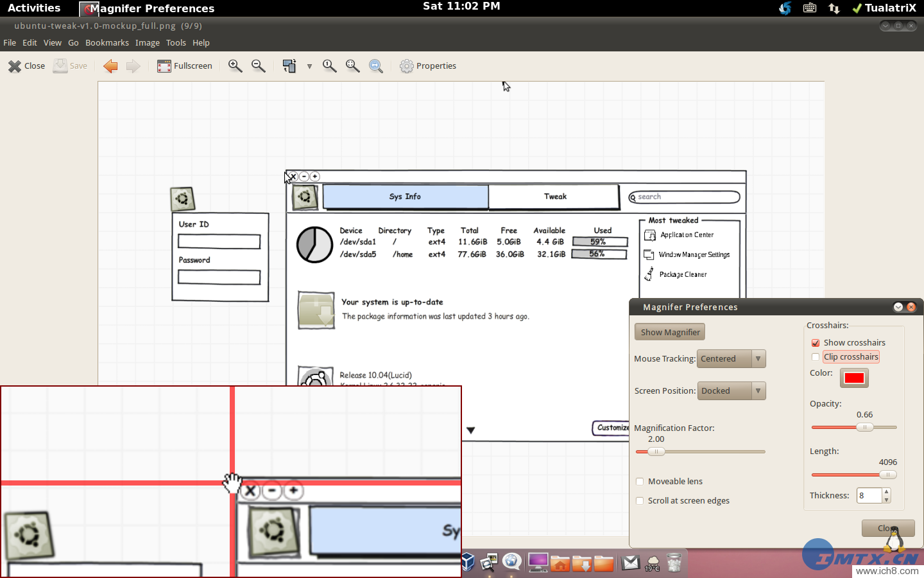Launch VirtualBox from the dock
Image resolution: width=924 pixels, height=578 pixels.
pyautogui.click(x=468, y=563)
